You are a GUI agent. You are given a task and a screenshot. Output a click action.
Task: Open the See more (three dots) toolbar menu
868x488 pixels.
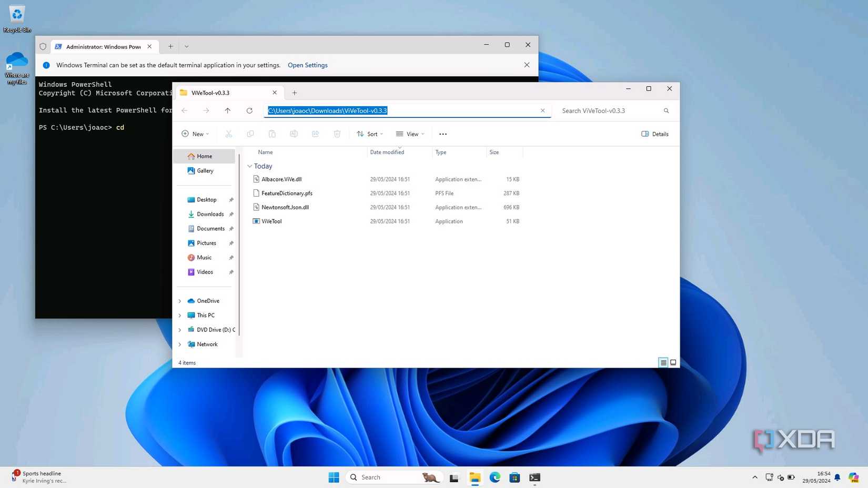[x=443, y=134]
